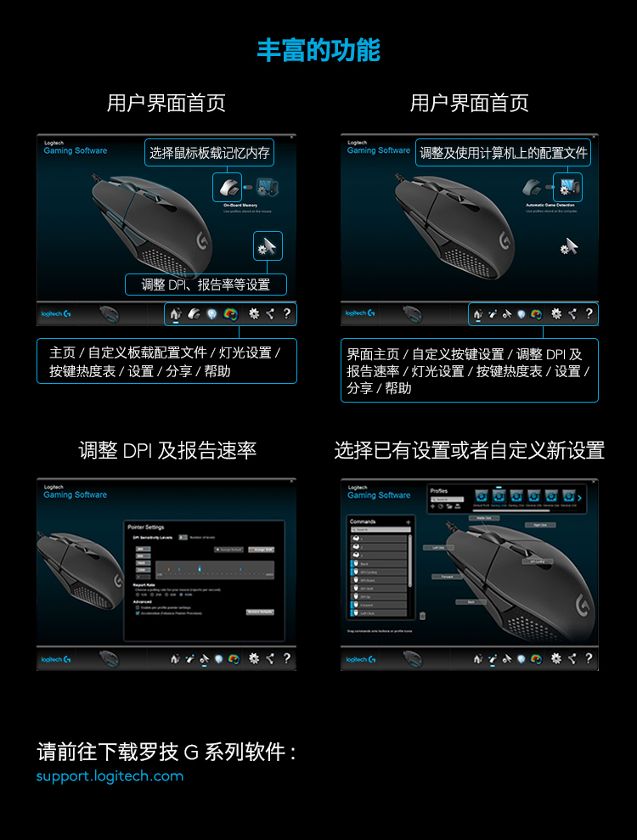Select the Default Profile icon

[481, 496]
